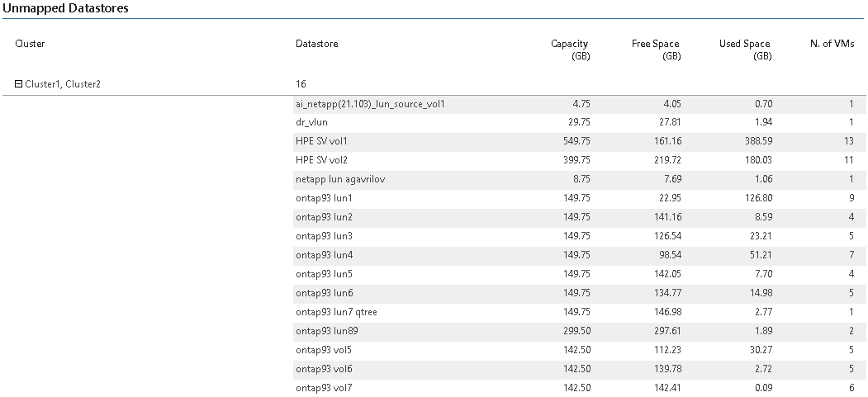Screen dimensions: 868x397
Task: Select the Unmapped Datastores title
Action: 66,8
